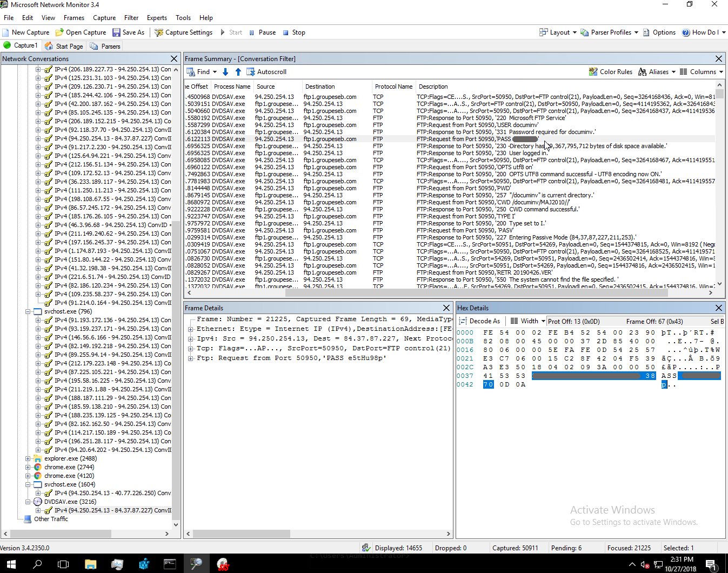Viewport: 728px width, 573px height.
Task: Close the Hex Details pane
Action: [719, 308]
